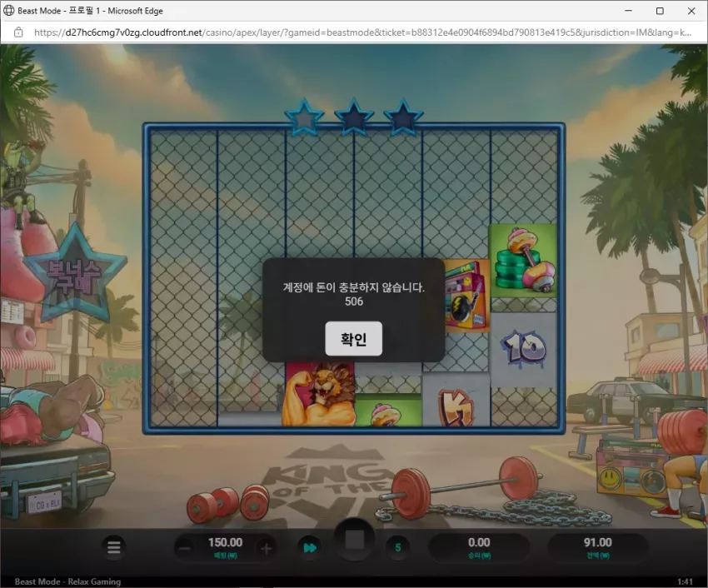Viewport: 708px width, 588px height.
Task: Click the middle star above reels
Action: [x=354, y=117]
